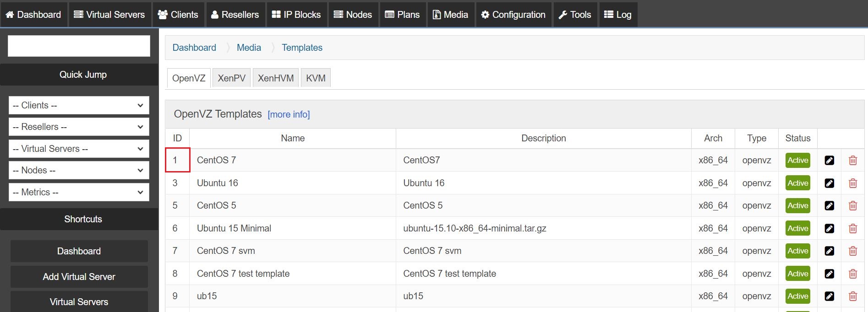Open the Resellers quick jump dropdown
The width and height of the screenshot is (868, 312).
(79, 127)
